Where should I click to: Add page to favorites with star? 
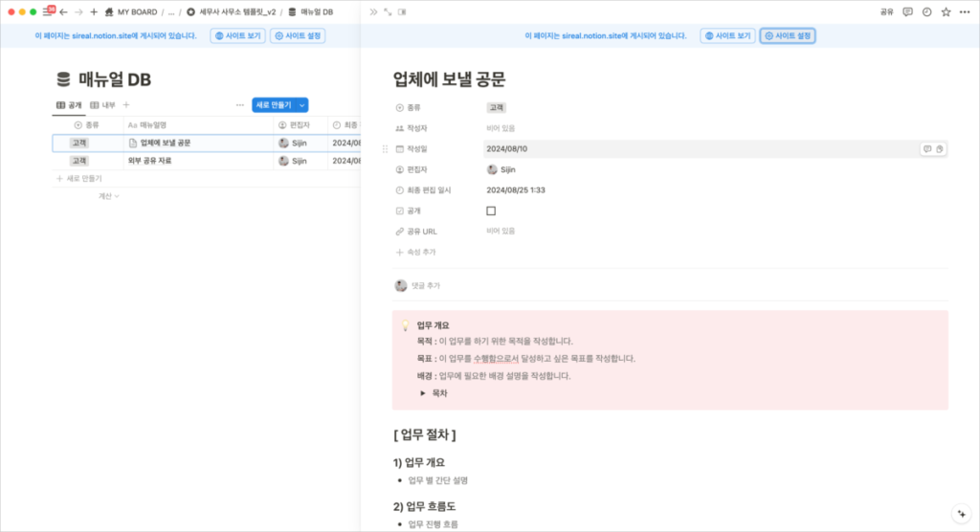(x=947, y=11)
